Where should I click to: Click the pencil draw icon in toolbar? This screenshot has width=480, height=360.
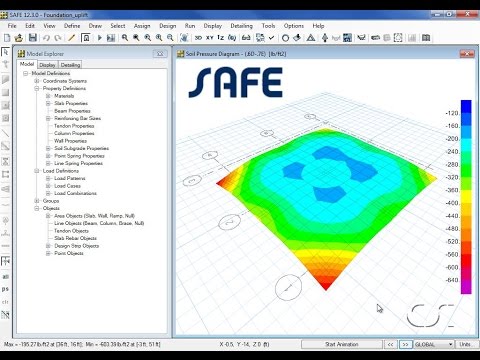71,38
